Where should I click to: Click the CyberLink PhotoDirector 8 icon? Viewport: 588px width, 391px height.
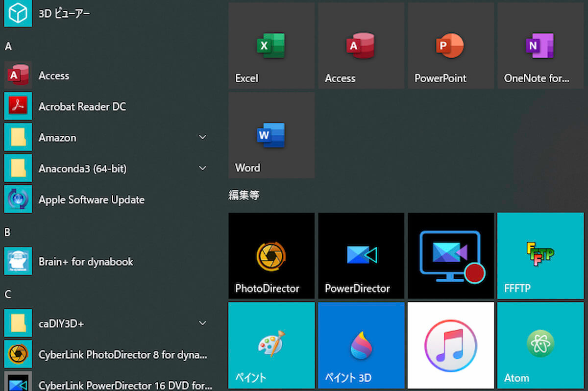coord(18,354)
